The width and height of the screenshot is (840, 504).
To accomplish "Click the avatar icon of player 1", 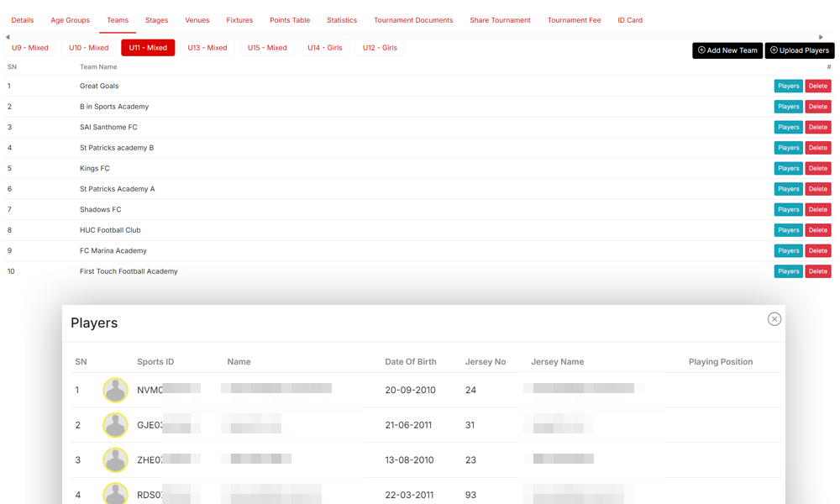I will [x=115, y=390].
